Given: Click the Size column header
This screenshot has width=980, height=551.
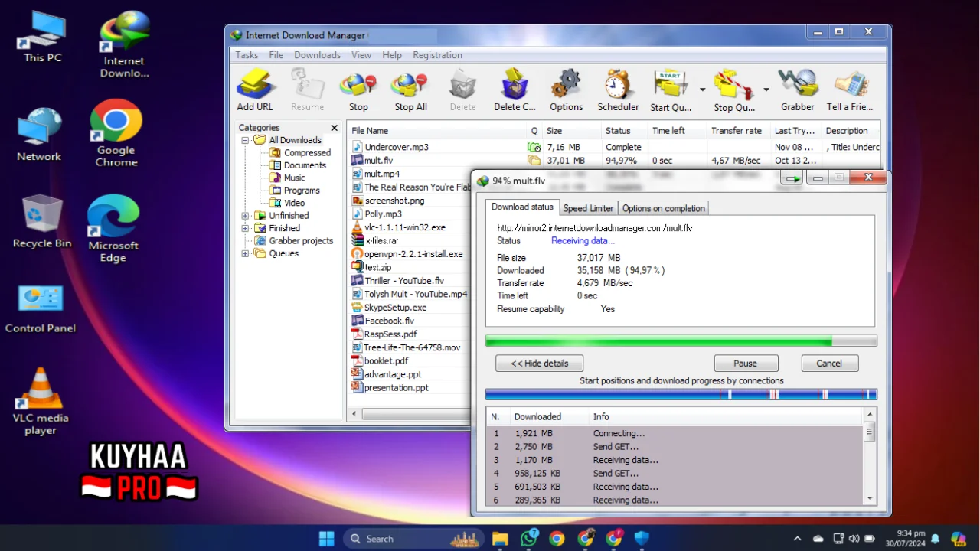Looking at the screenshot, I should 570,131.
